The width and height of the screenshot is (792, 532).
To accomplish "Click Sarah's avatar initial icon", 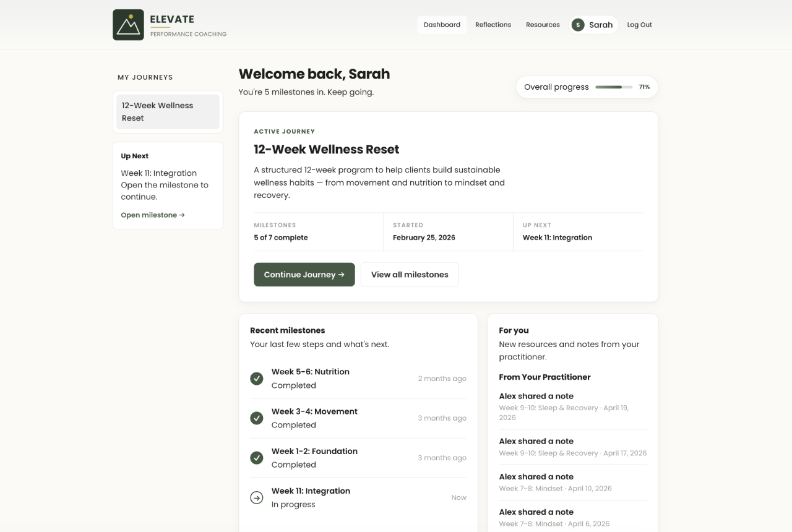I will click(578, 25).
